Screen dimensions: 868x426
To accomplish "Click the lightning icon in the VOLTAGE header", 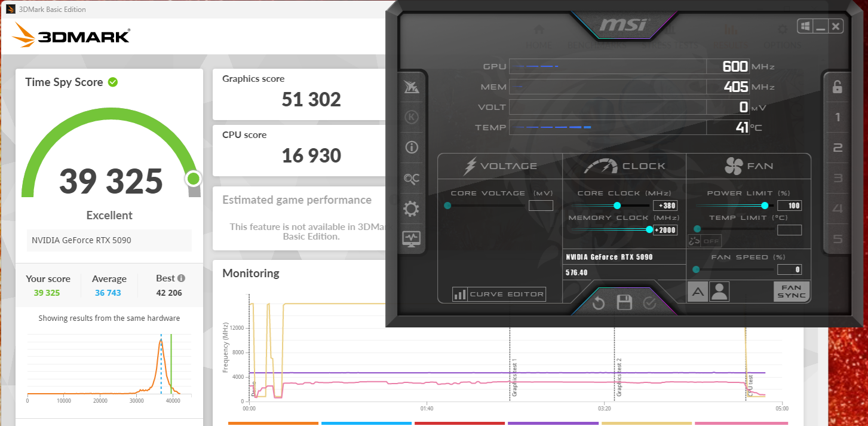I will point(470,166).
